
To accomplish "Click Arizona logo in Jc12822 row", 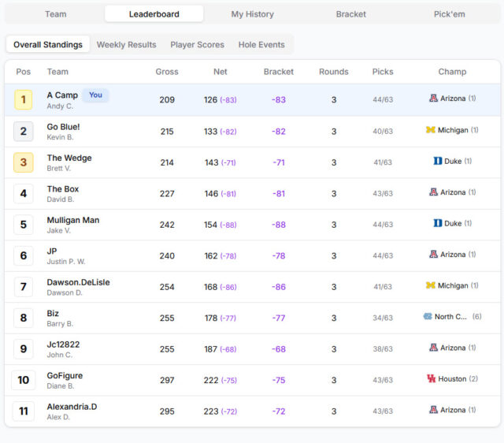I will (x=433, y=348).
